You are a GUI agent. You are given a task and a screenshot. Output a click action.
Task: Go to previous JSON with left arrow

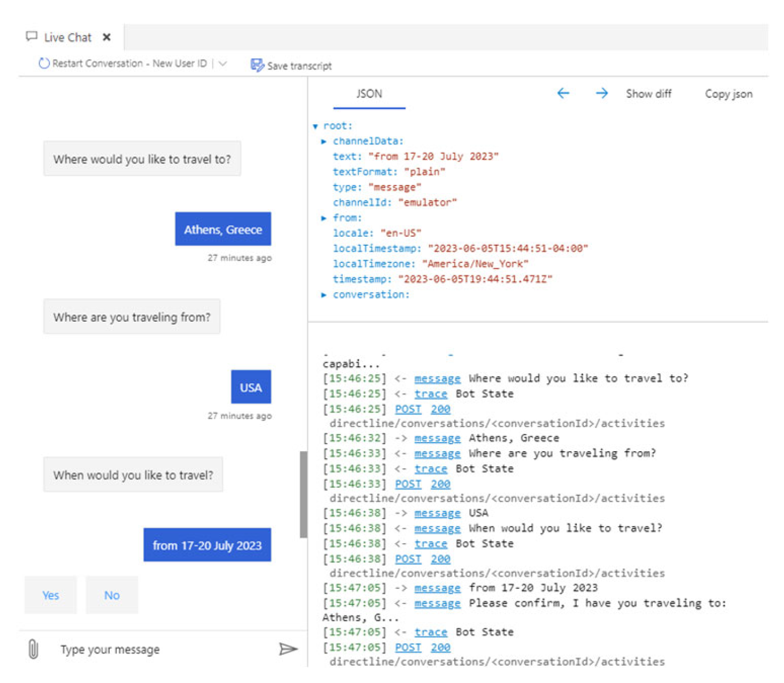(563, 94)
